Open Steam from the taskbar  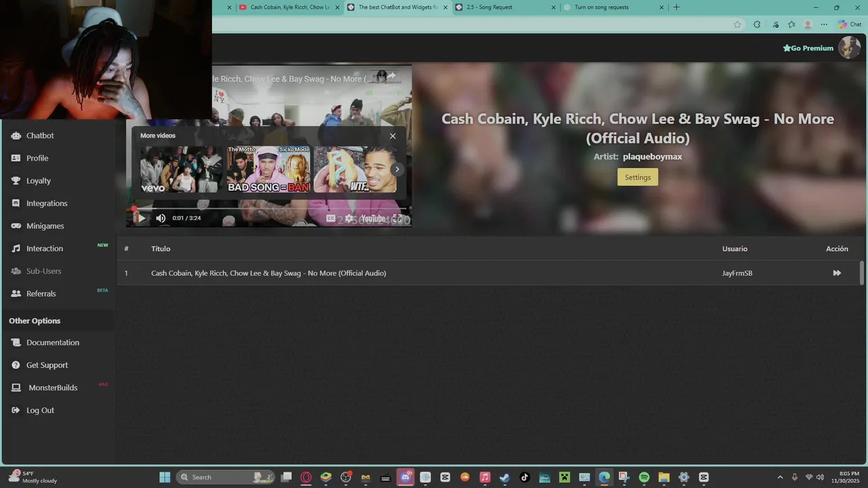(x=505, y=477)
